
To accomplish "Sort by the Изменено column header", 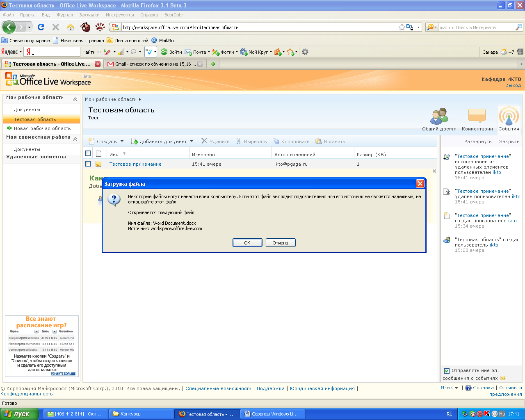I will click(203, 155).
